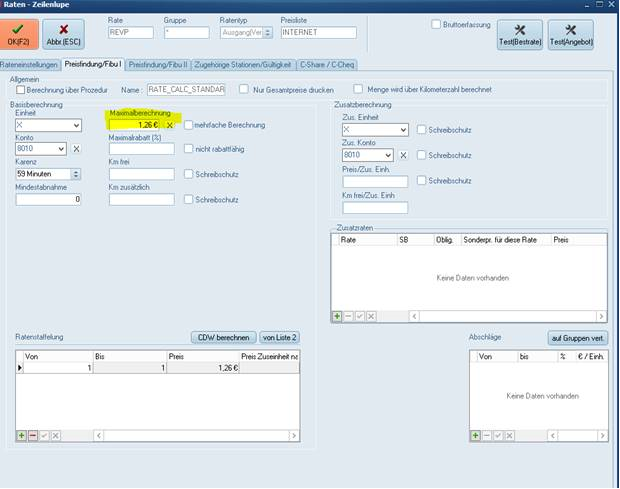Switch to the Rateneinstellungen tab
This screenshot has width=620, height=489.
click(31, 64)
